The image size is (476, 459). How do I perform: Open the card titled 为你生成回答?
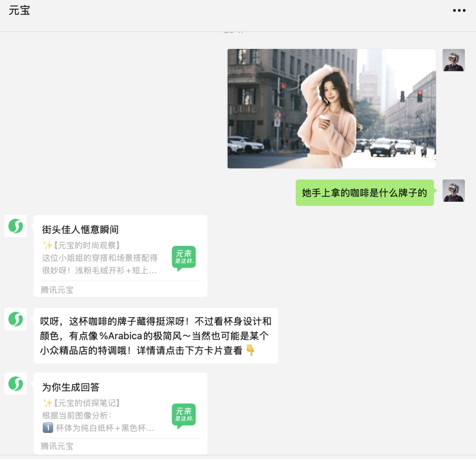click(120, 413)
